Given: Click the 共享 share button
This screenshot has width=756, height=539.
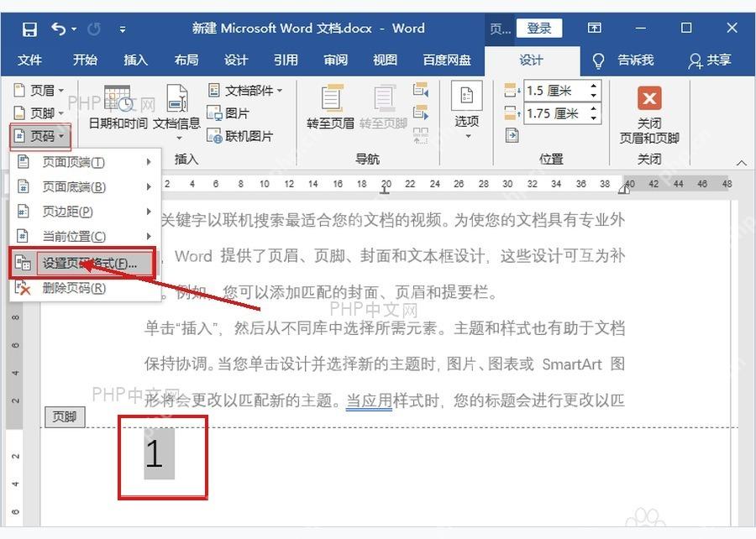Looking at the screenshot, I should [710, 60].
